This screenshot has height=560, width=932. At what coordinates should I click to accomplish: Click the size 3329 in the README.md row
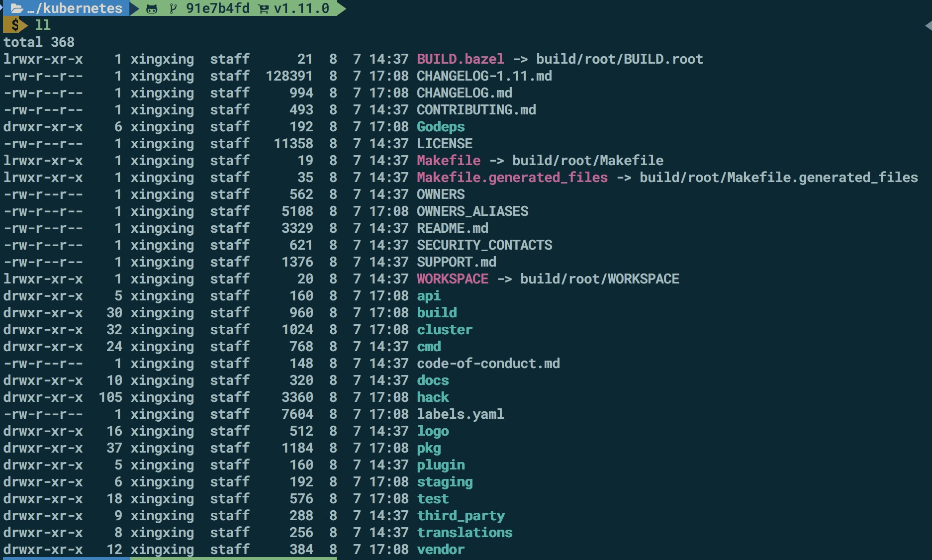pos(297,228)
